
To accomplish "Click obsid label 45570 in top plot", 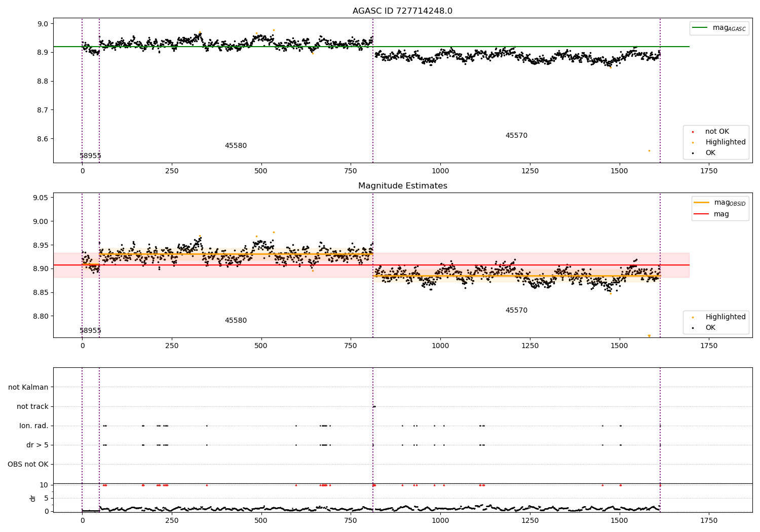I will click(516, 136).
